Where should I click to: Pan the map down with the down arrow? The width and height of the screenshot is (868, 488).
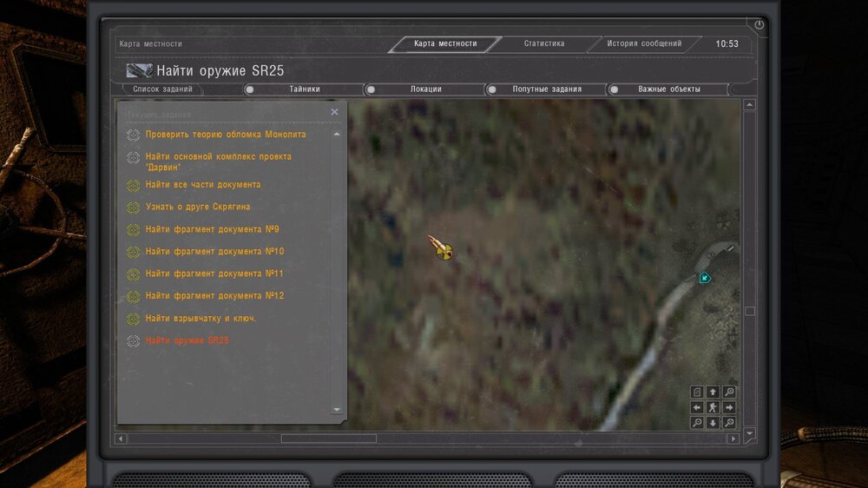point(713,423)
